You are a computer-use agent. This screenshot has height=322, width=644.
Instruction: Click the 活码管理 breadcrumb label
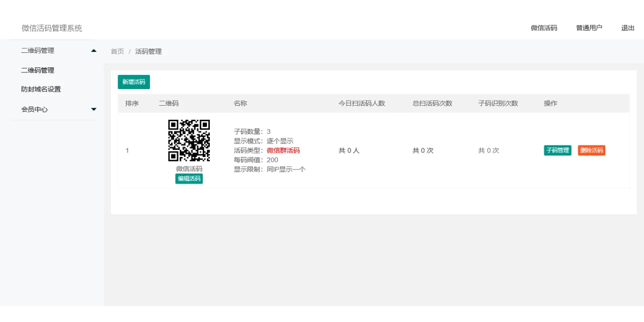(x=148, y=51)
